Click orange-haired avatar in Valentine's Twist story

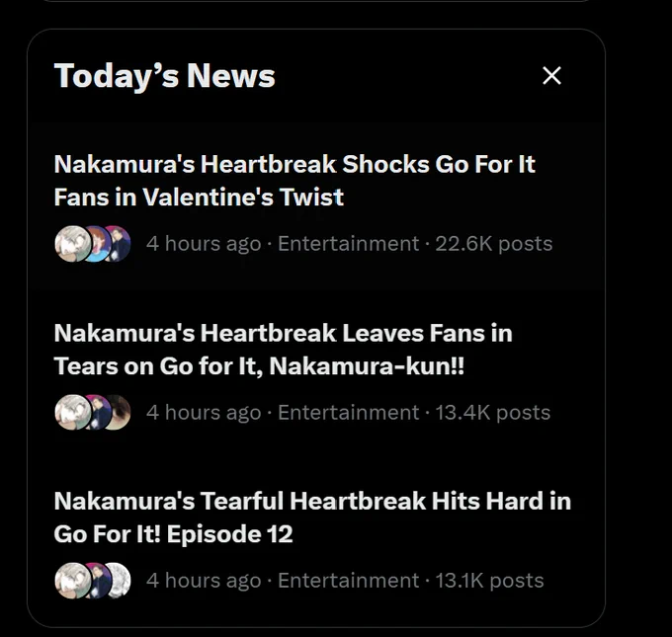[98, 244]
